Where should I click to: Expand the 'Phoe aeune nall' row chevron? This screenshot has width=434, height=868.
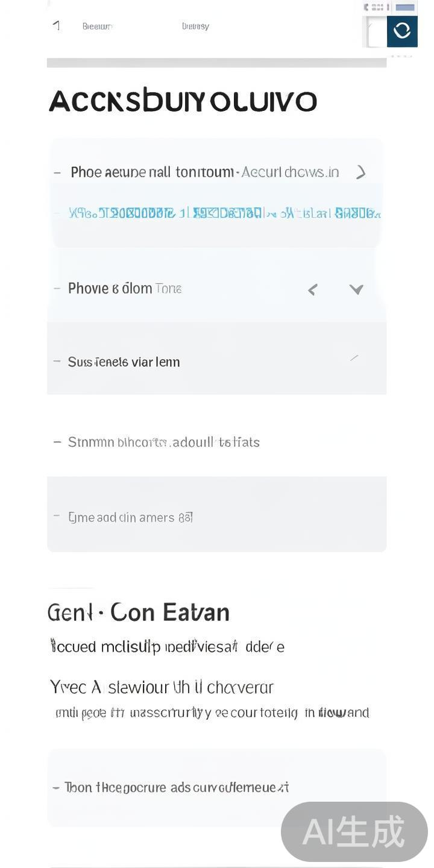pos(360,172)
